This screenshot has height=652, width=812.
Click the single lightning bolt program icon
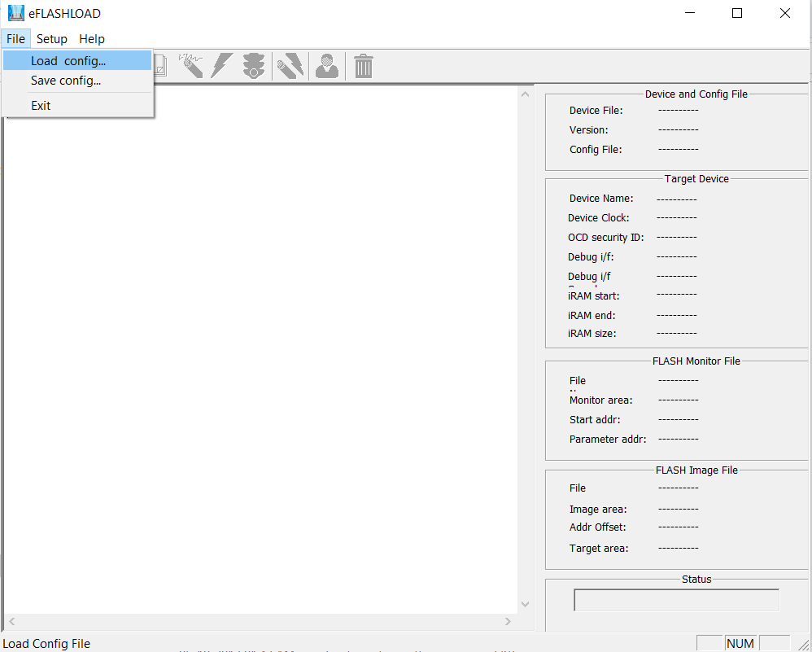coord(222,66)
